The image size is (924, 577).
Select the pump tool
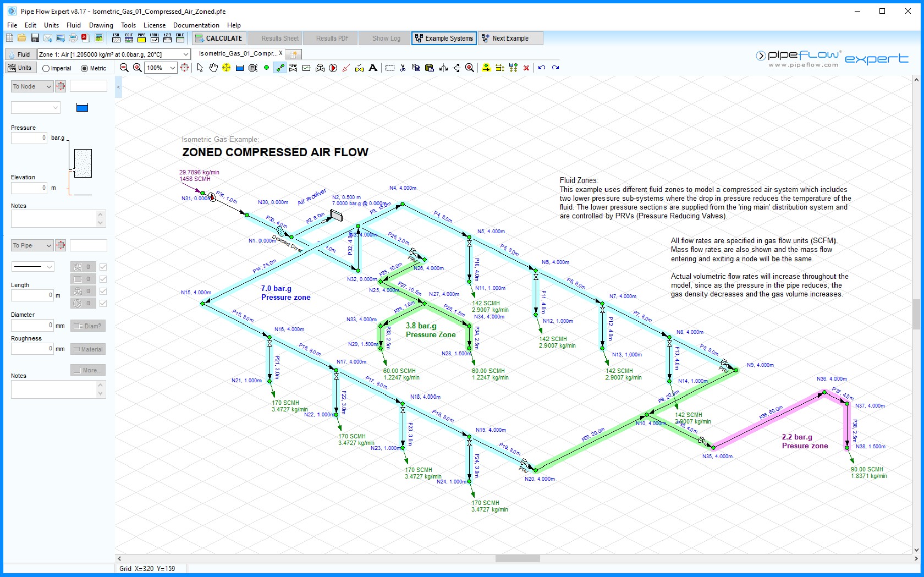coord(333,68)
